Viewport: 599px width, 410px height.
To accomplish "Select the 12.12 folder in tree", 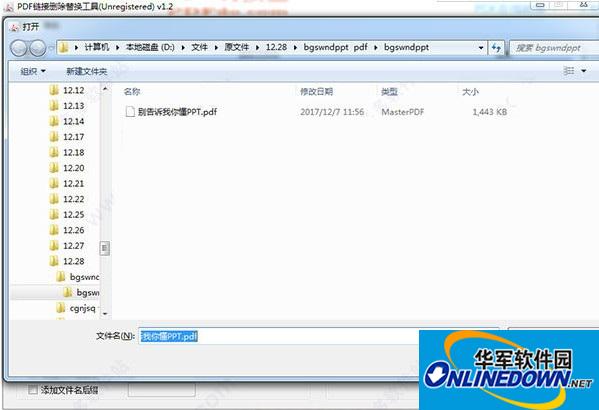I will click(73, 90).
